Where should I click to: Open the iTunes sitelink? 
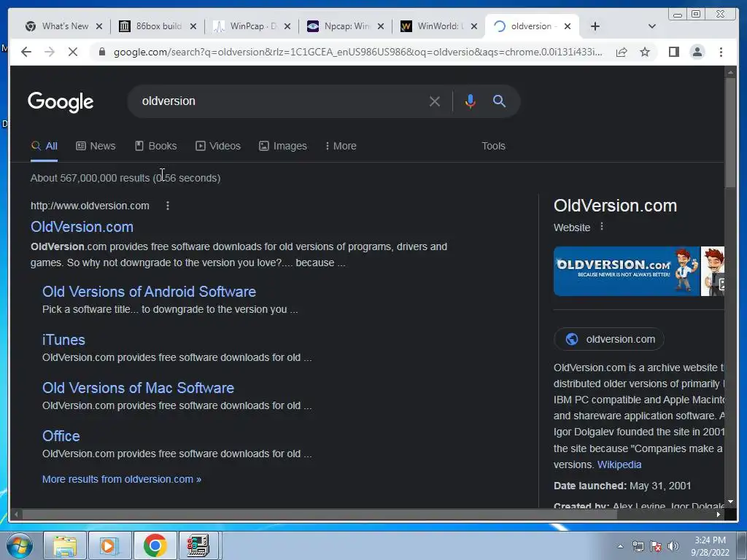click(x=63, y=340)
